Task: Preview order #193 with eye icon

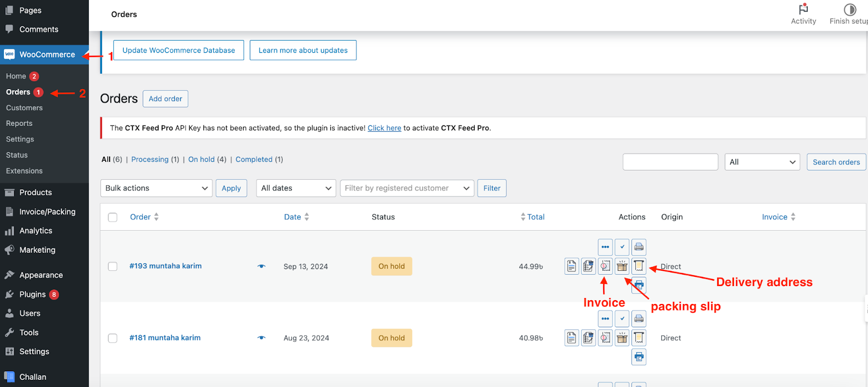Action: tap(261, 266)
